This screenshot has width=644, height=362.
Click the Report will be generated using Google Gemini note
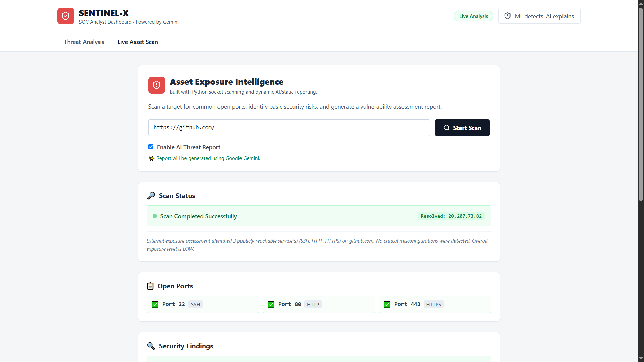tap(208, 158)
